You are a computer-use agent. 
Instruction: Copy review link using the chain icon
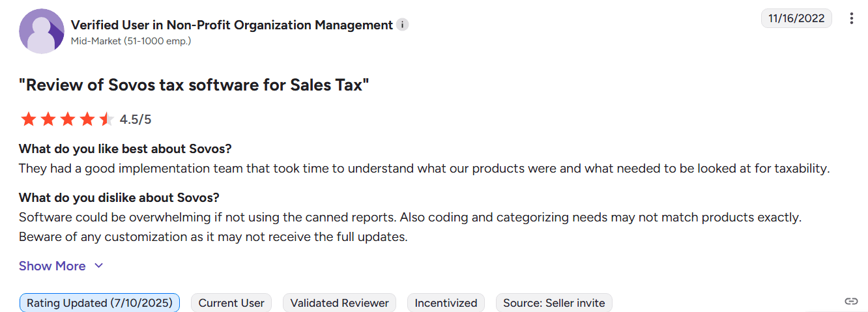tap(850, 301)
